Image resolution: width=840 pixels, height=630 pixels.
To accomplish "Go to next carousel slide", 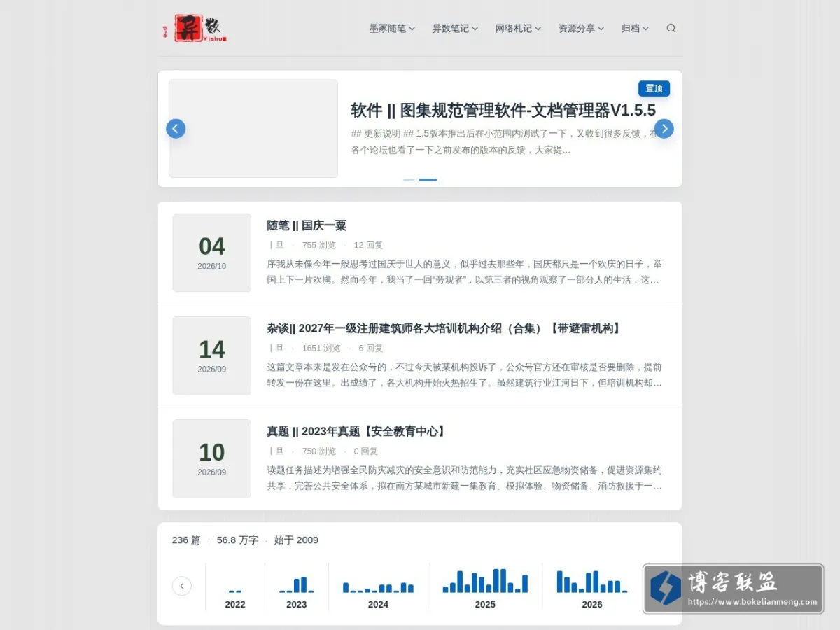I will [x=664, y=129].
